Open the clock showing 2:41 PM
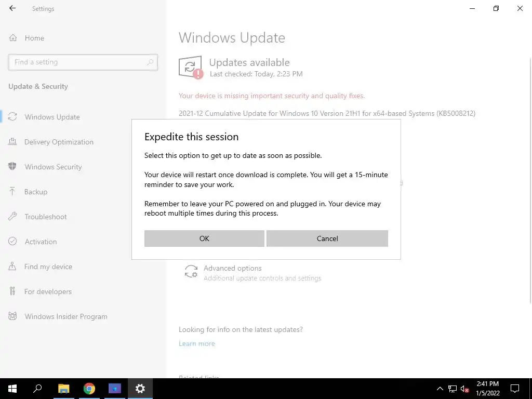 487,389
